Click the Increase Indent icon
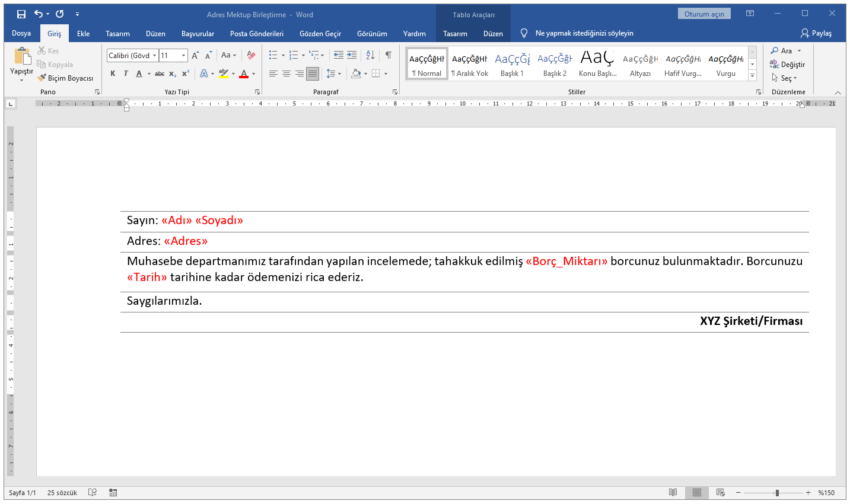The width and height of the screenshot is (850, 504). (x=352, y=55)
